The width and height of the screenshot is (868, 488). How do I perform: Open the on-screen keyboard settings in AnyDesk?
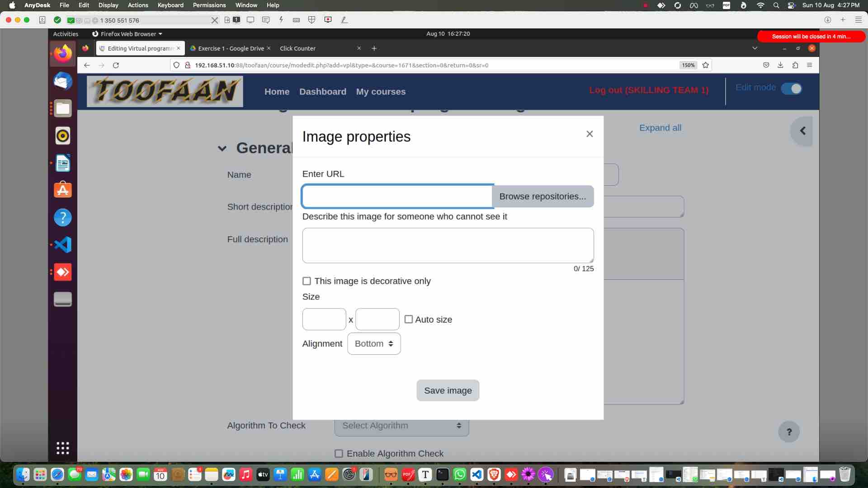pyautogui.click(x=297, y=20)
